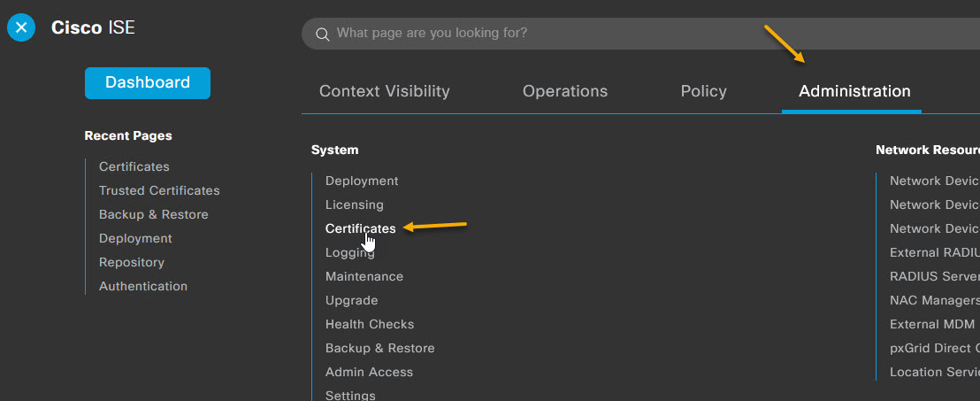Open Deployment in Recent Pages
Image resolution: width=980 pixels, height=401 pixels.
coord(135,238)
